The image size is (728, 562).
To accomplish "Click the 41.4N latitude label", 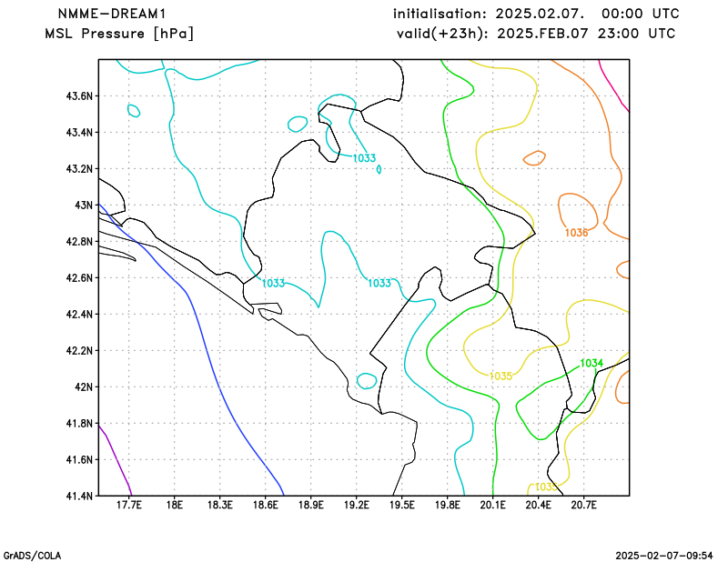I will 79,497.
